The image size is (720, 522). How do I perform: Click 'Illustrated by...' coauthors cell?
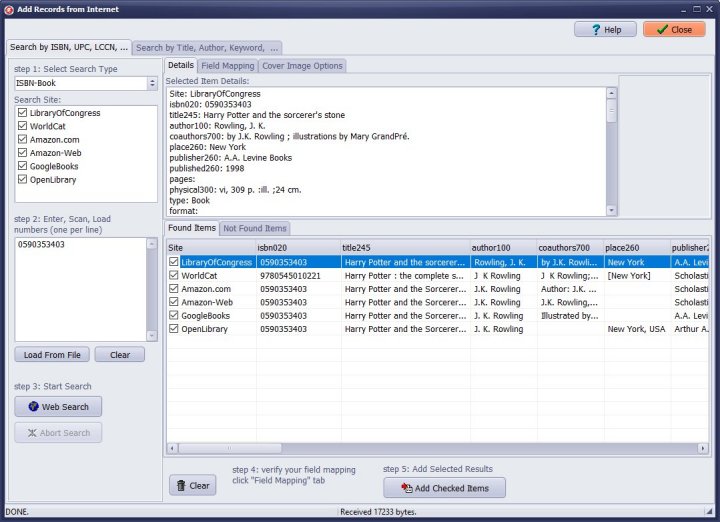(570, 315)
